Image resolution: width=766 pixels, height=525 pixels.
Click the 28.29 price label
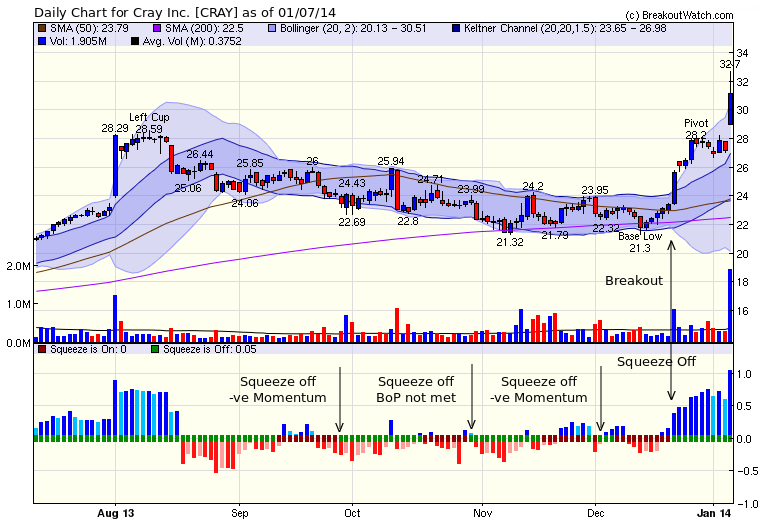tap(115, 128)
